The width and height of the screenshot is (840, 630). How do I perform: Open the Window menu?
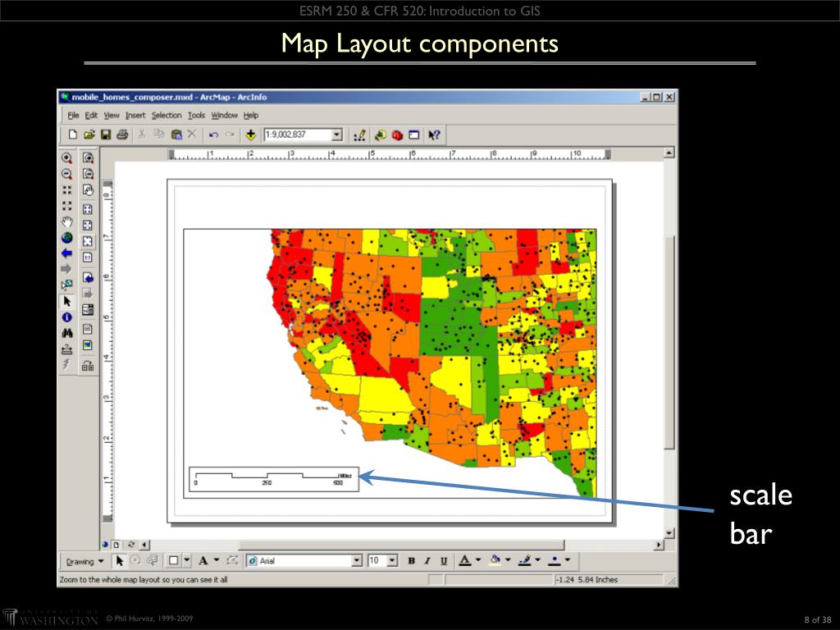tap(224, 115)
